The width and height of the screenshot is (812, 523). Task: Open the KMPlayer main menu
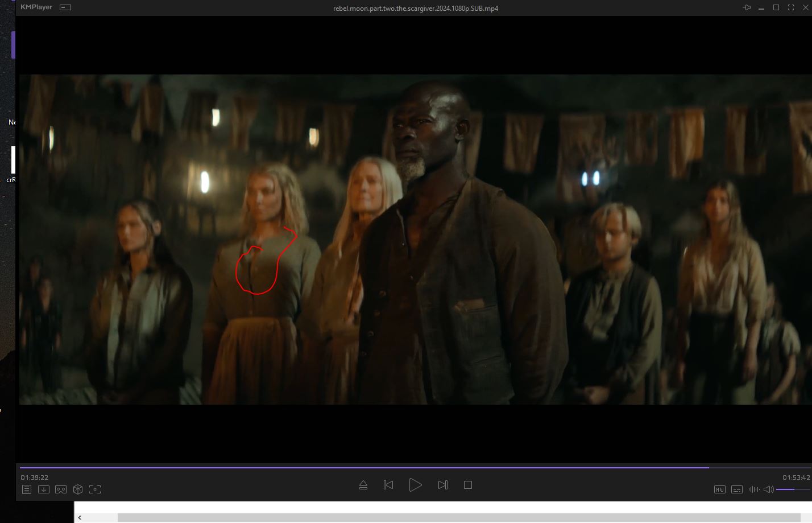[36, 7]
